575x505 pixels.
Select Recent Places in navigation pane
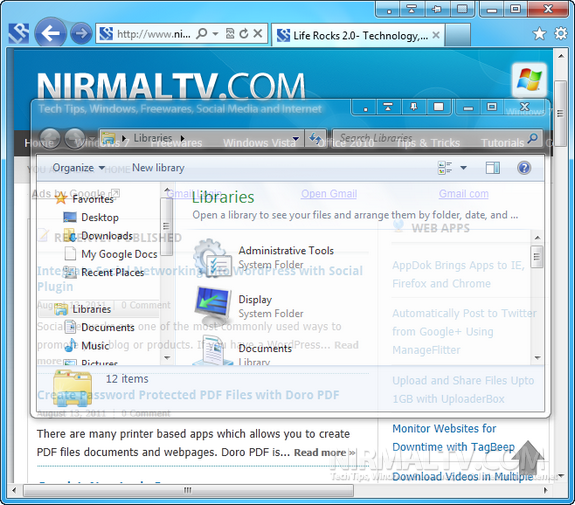(104, 272)
